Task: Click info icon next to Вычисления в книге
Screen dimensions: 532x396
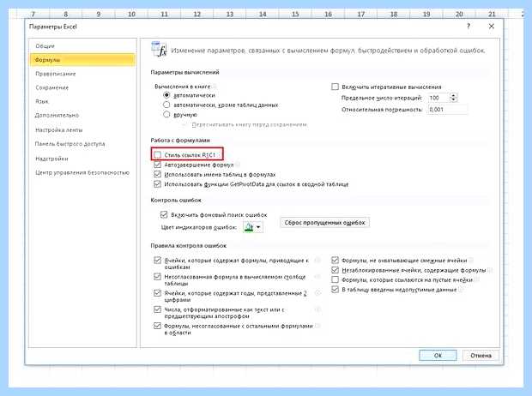Action: point(215,87)
